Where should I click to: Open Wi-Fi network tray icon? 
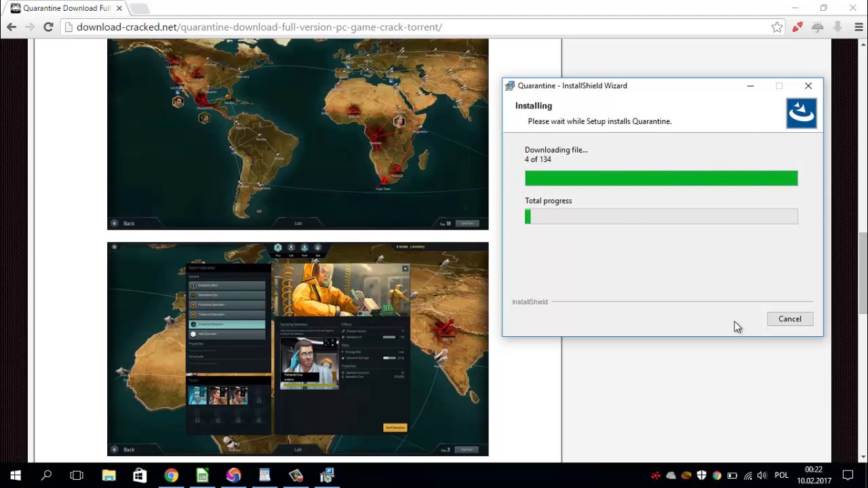748,476
